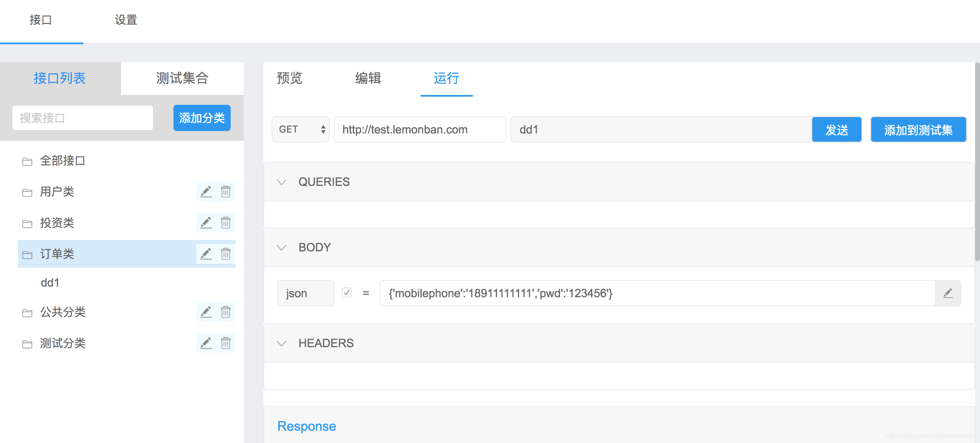Click the folder icon beside 全部接口
Screen dimensions: 980x443
click(27, 161)
